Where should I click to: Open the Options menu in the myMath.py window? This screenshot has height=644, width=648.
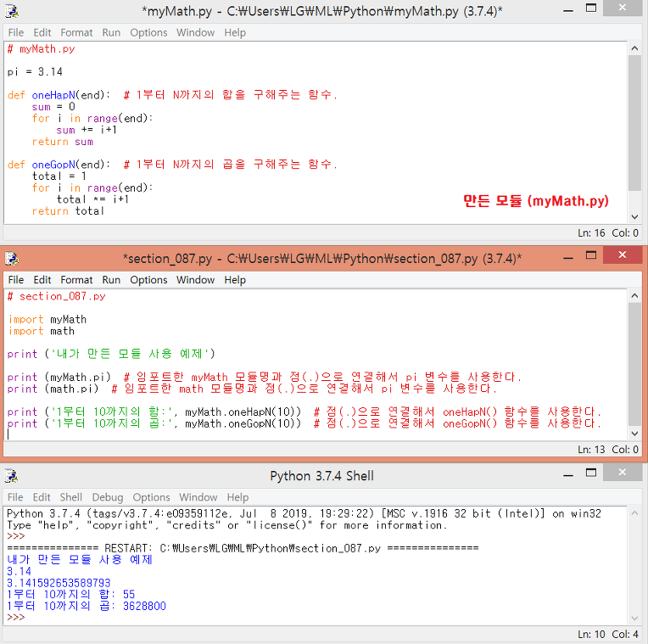148,32
